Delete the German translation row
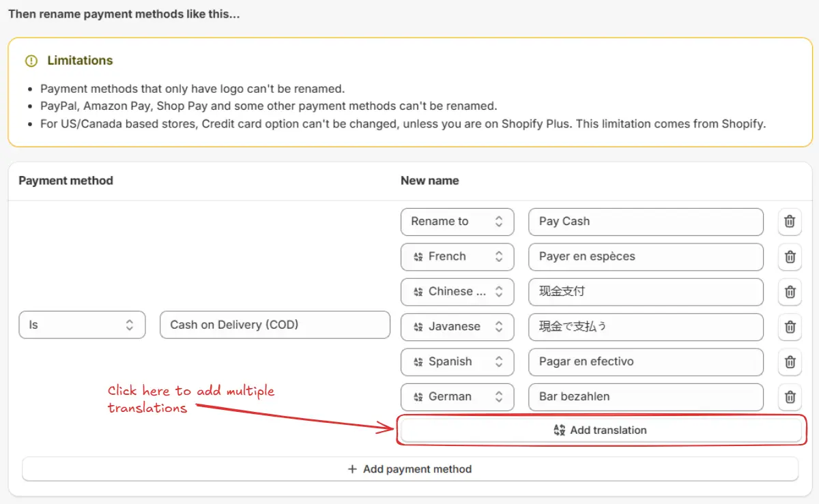819x504 pixels. coord(790,397)
